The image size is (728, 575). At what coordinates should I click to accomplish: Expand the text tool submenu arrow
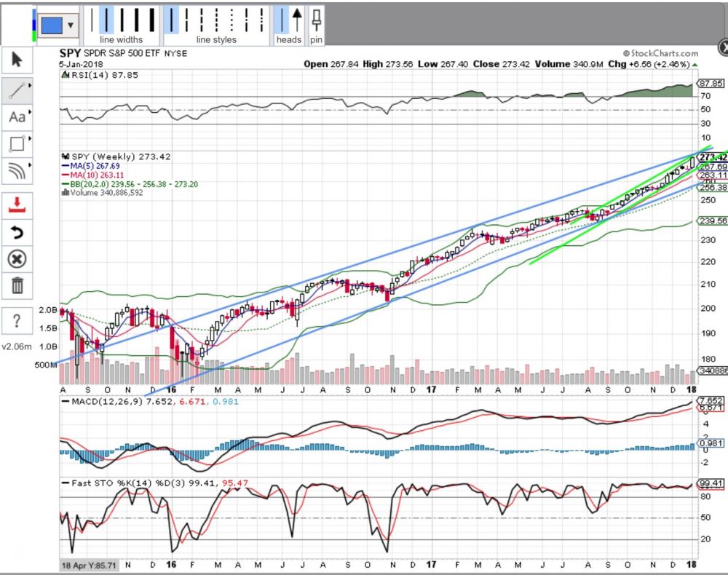click(30, 112)
